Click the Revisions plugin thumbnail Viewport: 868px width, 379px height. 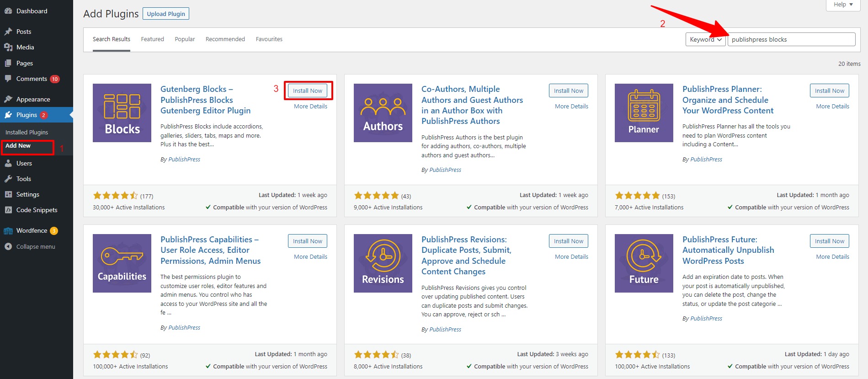click(x=383, y=263)
